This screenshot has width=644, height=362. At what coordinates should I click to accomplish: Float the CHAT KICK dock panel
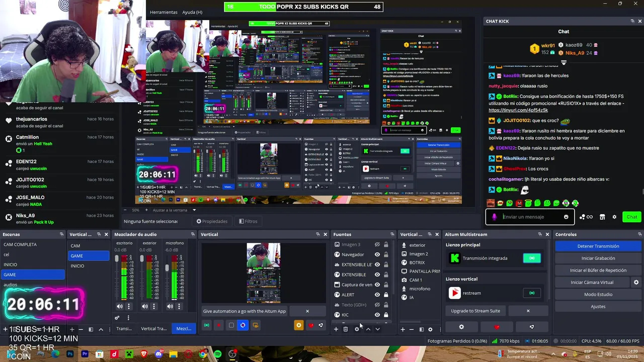(632, 21)
